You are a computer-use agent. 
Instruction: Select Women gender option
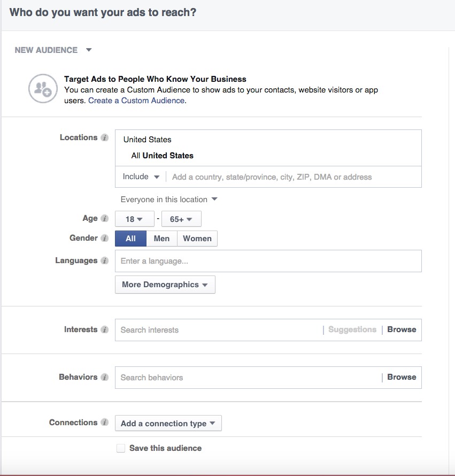(x=197, y=239)
